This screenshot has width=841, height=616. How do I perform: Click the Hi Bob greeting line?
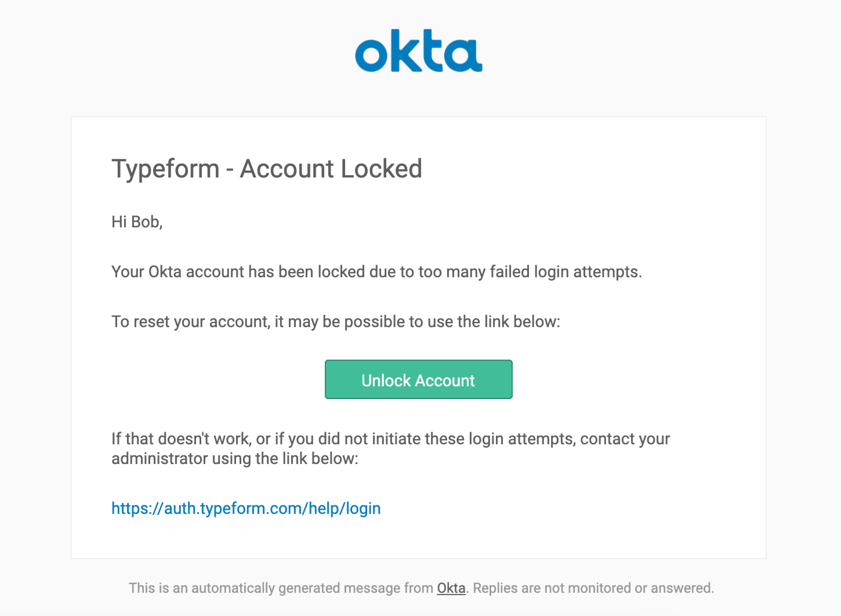pos(137,222)
